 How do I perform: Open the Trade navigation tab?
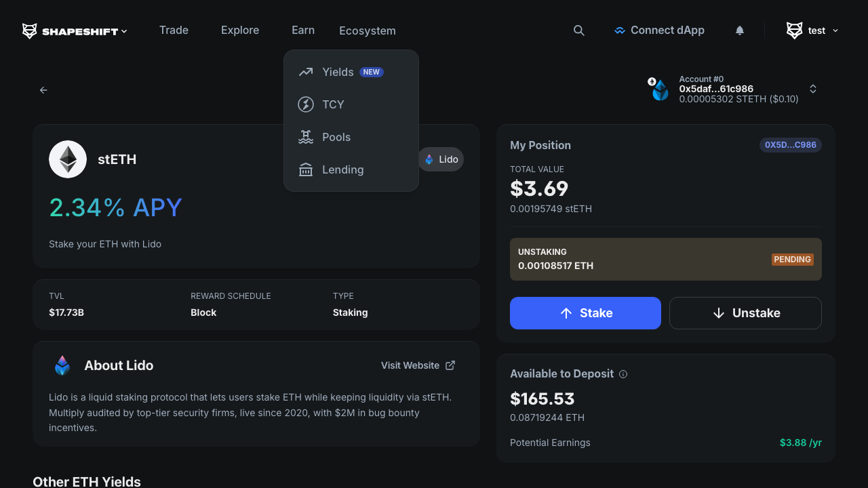[174, 30]
